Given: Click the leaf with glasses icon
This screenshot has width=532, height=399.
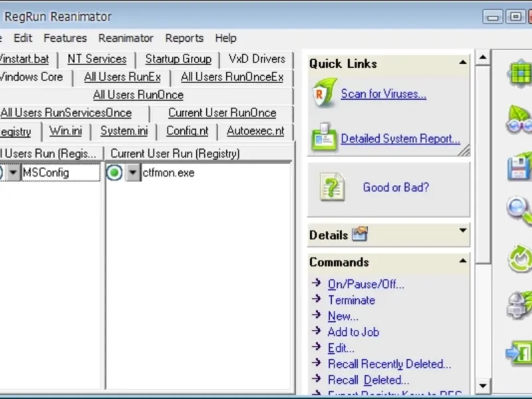Looking at the screenshot, I should pyautogui.click(x=520, y=120).
